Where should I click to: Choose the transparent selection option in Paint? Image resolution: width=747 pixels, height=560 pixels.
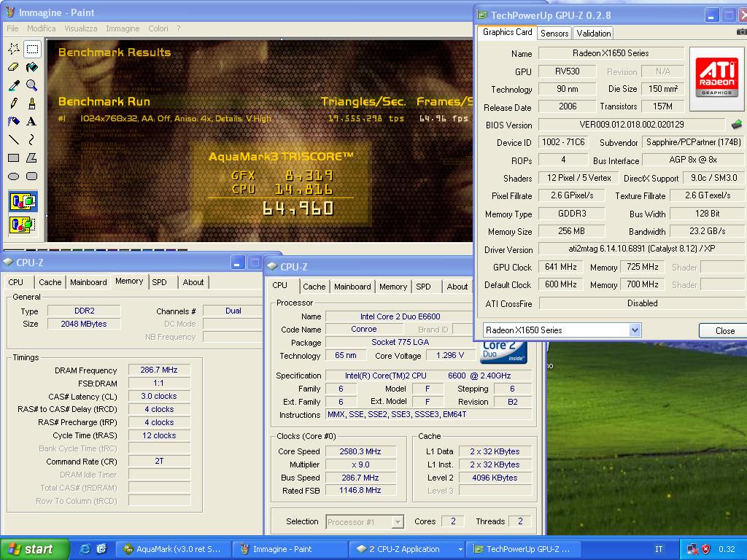(23, 224)
